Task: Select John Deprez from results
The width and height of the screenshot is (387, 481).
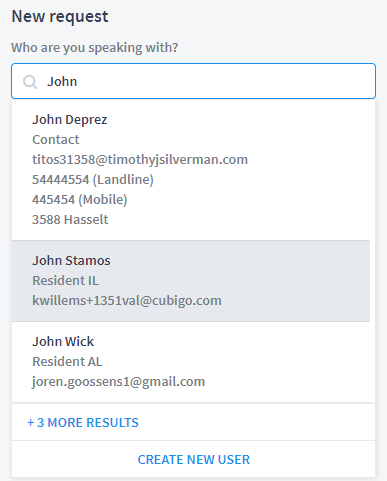Action: 191,170
